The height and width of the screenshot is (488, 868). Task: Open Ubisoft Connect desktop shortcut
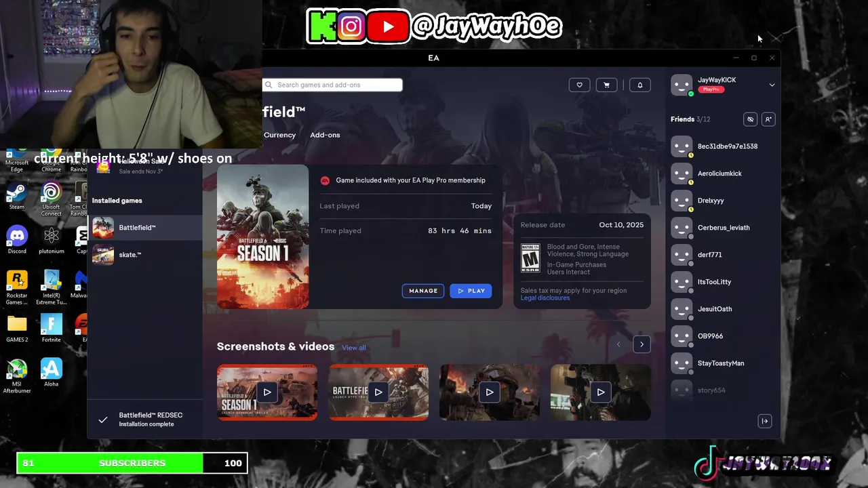pyautogui.click(x=51, y=199)
